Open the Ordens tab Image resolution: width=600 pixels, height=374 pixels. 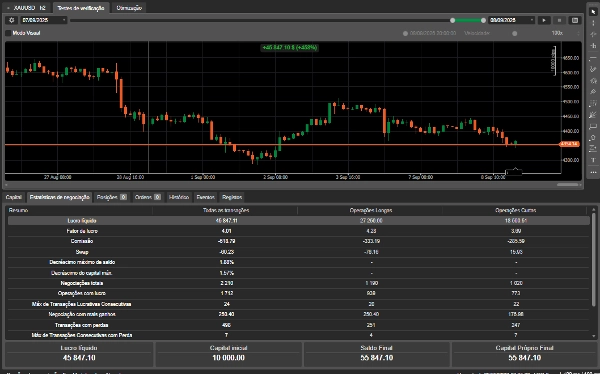(147, 197)
